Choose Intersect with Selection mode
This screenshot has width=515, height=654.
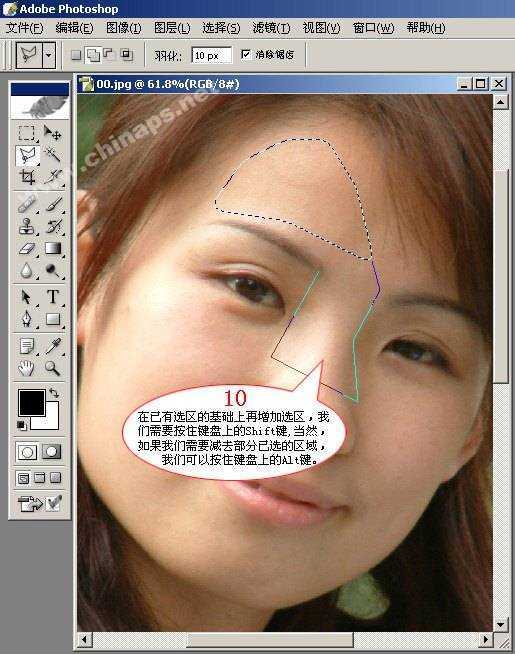pyautogui.click(x=126, y=55)
